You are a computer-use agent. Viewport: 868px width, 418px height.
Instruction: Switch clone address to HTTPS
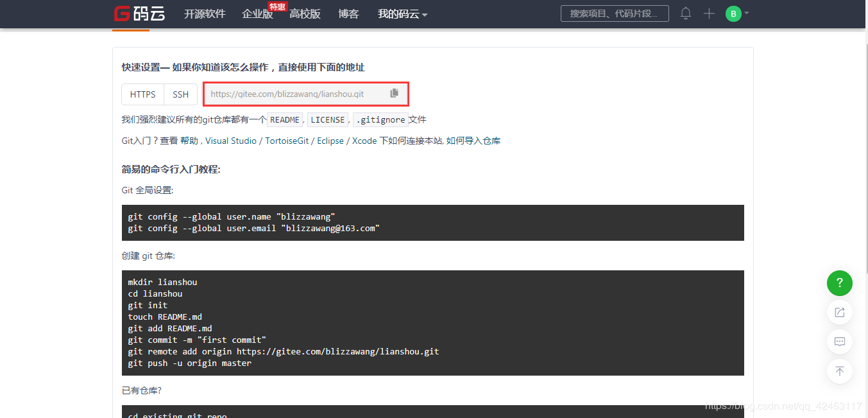143,94
